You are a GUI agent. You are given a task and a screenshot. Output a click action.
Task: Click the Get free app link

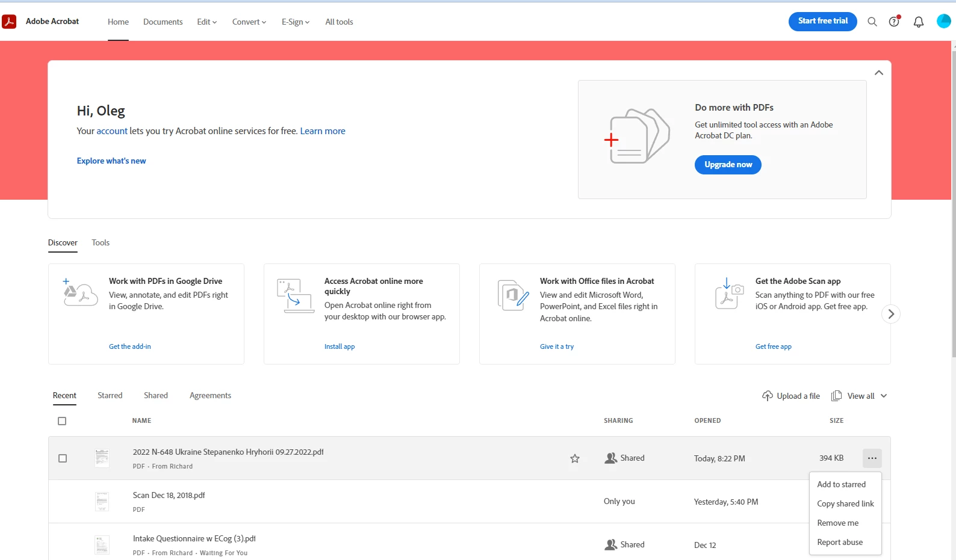coord(774,346)
